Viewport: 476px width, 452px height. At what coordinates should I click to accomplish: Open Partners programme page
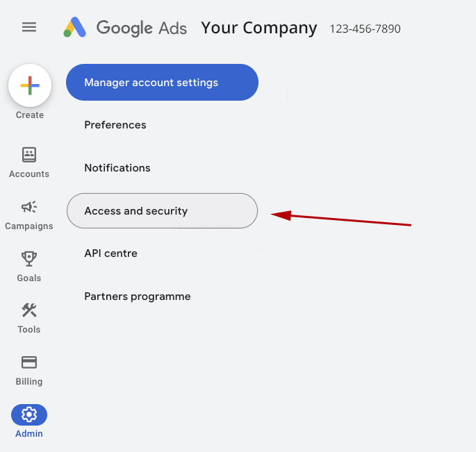tap(138, 296)
